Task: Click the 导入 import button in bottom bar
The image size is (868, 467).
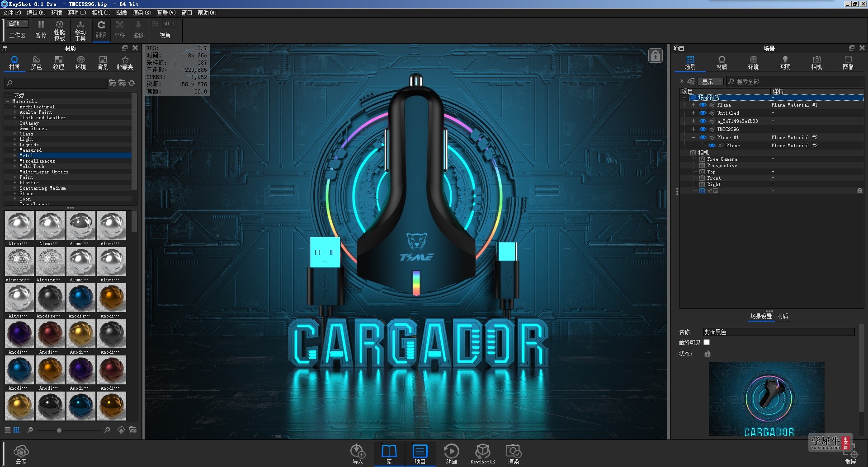Action: (358, 454)
